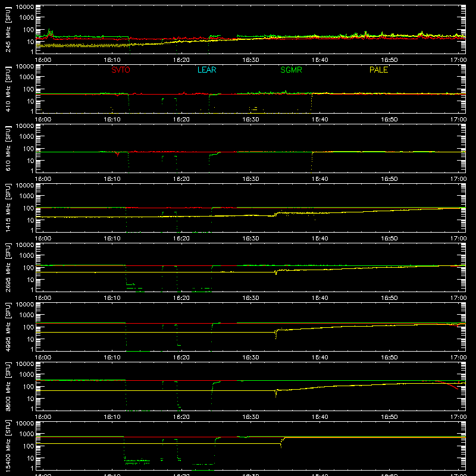Click 16:30 tick under the 245 MHz plot
Screen dimensions: 476x476
tap(250, 60)
